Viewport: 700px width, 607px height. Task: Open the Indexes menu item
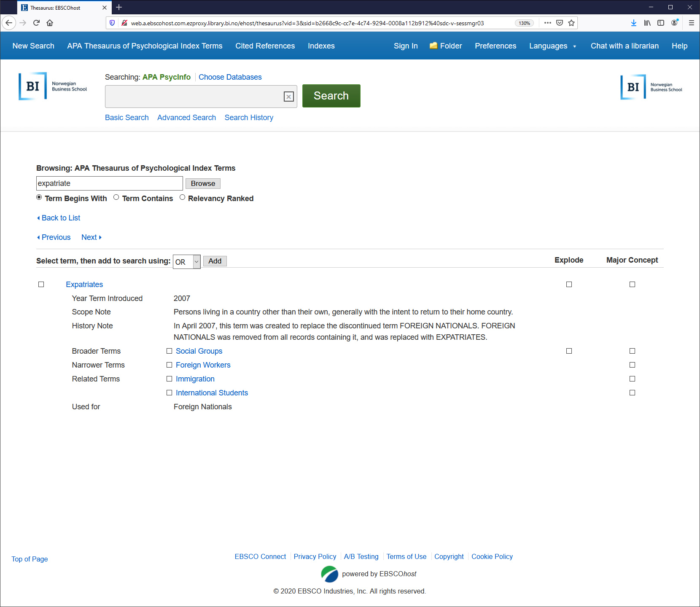tap(321, 46)
